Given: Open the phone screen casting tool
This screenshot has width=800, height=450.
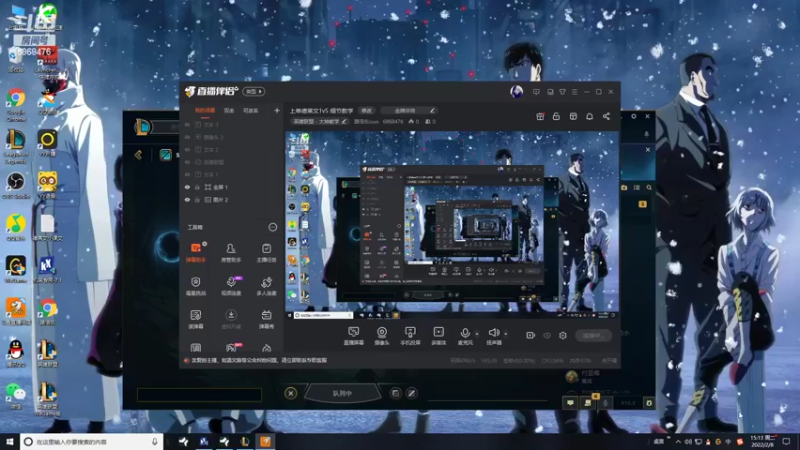Looking at the screenshot, I should tap(410, 336).
